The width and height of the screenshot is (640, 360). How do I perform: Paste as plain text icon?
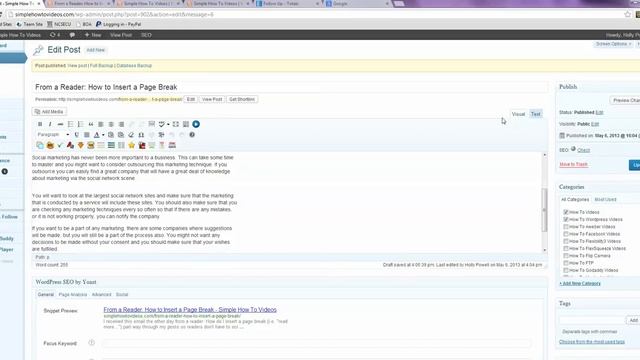(111, 135)
